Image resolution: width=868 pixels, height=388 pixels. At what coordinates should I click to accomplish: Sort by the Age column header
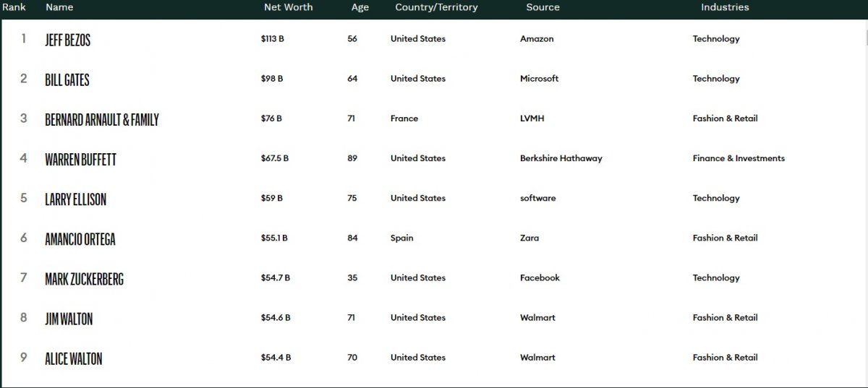(x=360, y=7)
